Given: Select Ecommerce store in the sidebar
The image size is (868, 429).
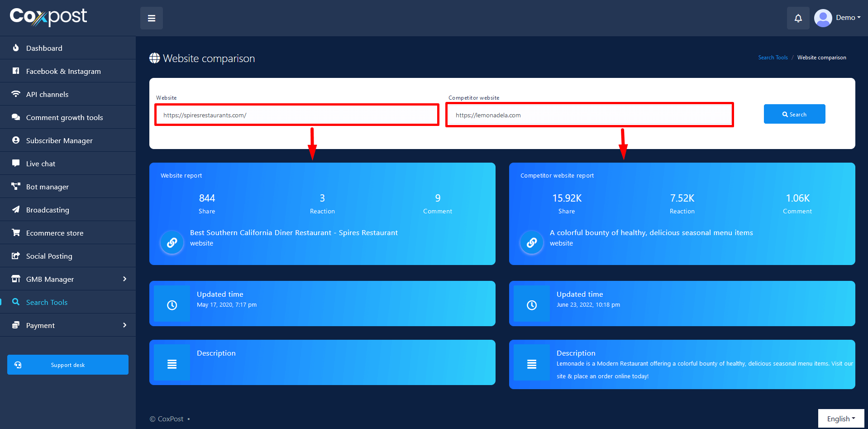Looking at the screenshot, I should (x=55, y=233).
